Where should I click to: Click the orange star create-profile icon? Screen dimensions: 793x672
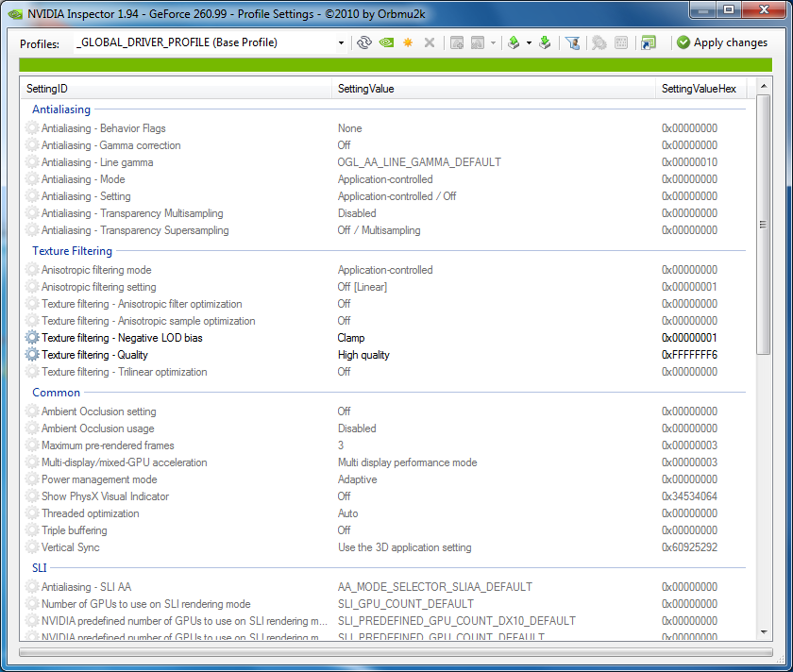pos(408,42)
